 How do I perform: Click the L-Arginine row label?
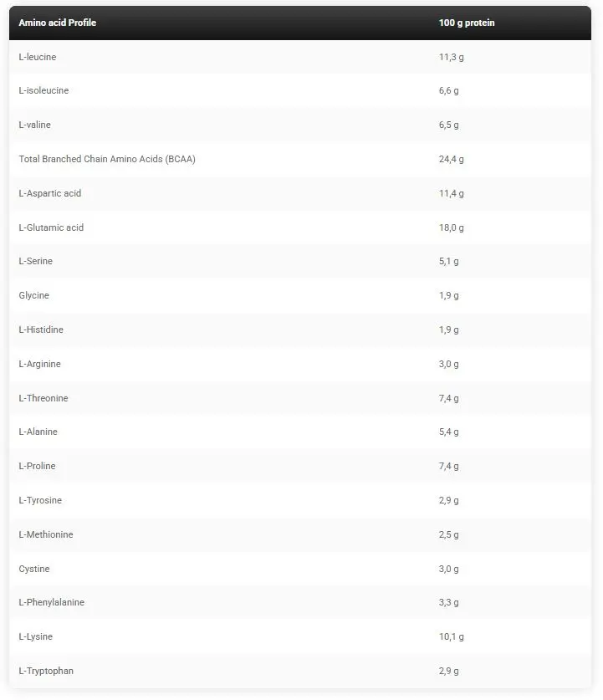(39, 365)
